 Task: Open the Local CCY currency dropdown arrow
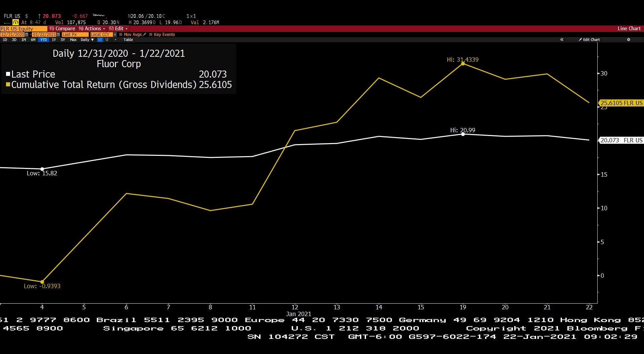click(115, 35)
